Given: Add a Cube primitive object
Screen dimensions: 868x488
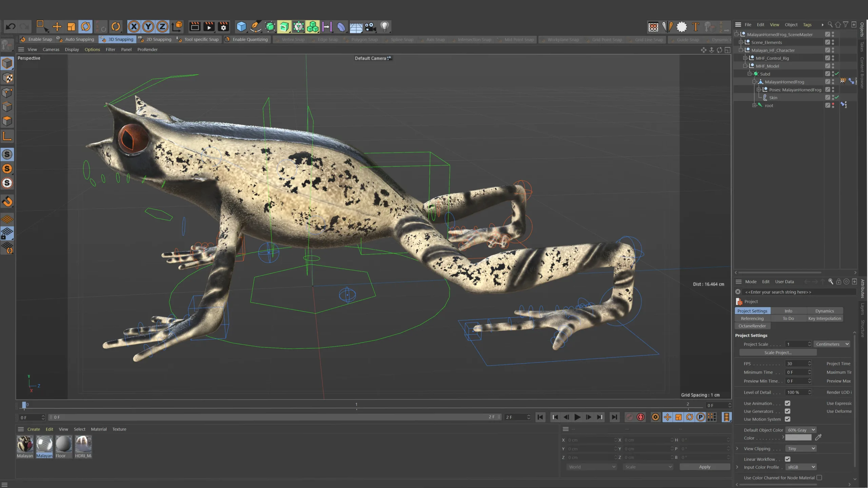Looking at the screenshot, I should (x=241, y=26).
